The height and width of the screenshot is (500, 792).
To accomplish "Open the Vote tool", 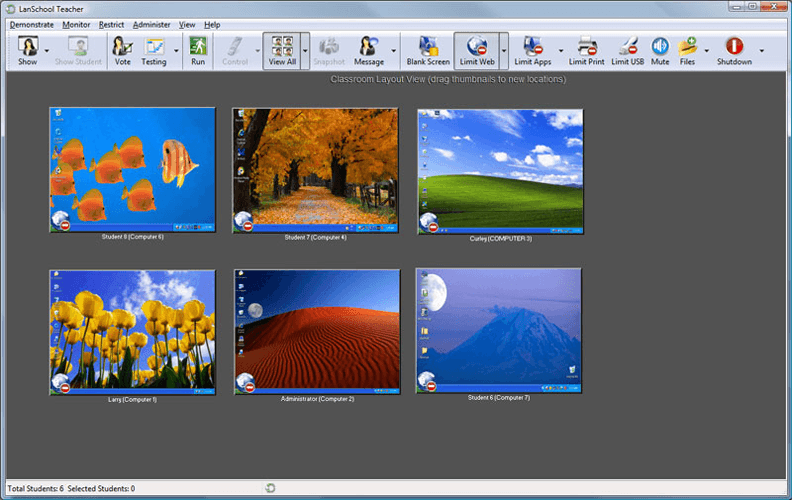I will [x=122, y=48].
